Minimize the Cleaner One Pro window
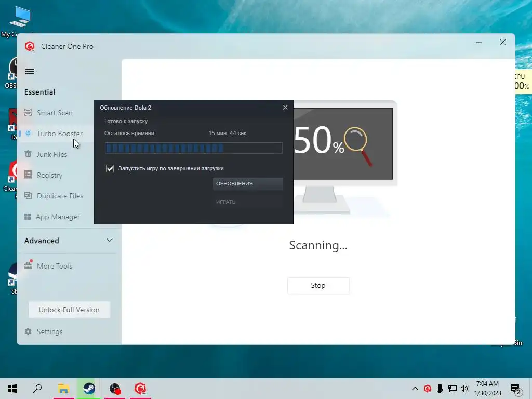Image resolution: width=532 pixels, height=399 pixels. point(478,42)
